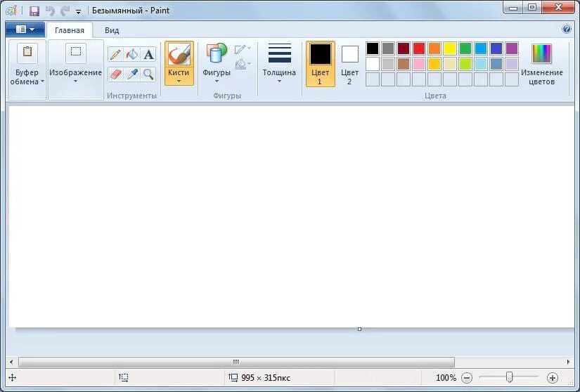Click the Буфер обмена paste clipboard icon
580x392 pixels.
[x=27, y=52]
